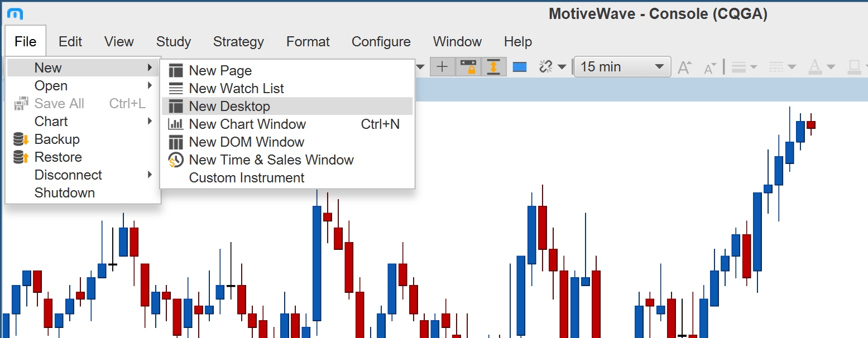Click the MotiveWave - Console (CQGA) title
Screen dimensions: 868x338
(658, 14)
